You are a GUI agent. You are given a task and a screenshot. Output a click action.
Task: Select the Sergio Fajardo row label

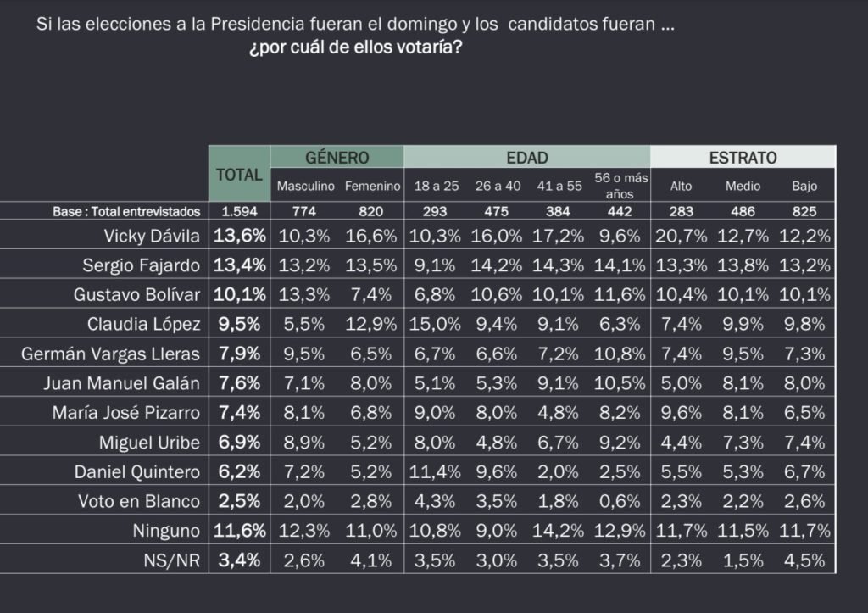coord(142,265)
